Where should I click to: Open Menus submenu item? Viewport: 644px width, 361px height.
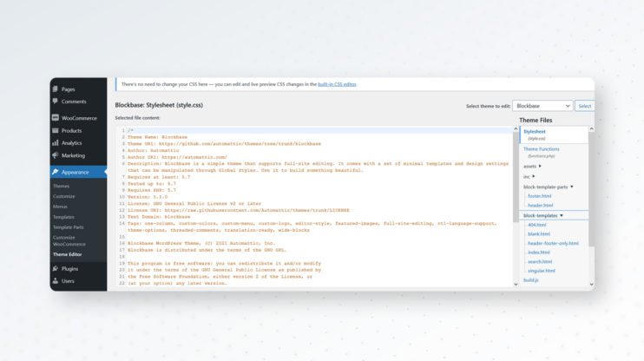60,207
